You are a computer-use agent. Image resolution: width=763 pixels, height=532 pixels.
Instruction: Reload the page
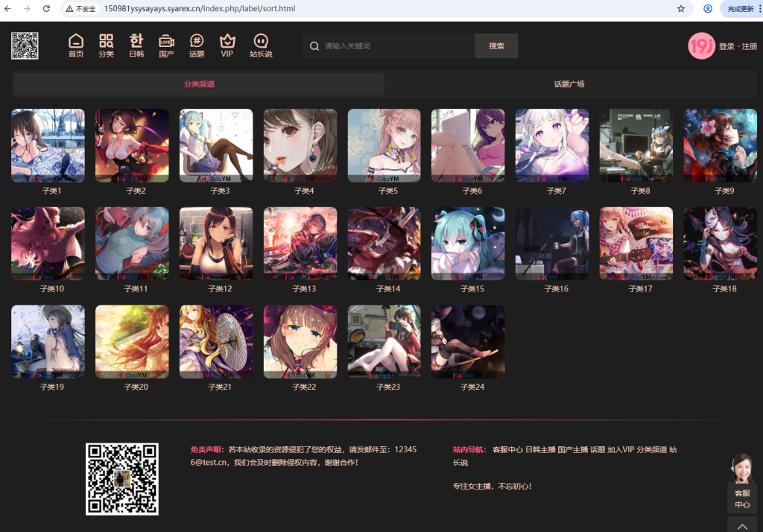(x=46, y=8)
